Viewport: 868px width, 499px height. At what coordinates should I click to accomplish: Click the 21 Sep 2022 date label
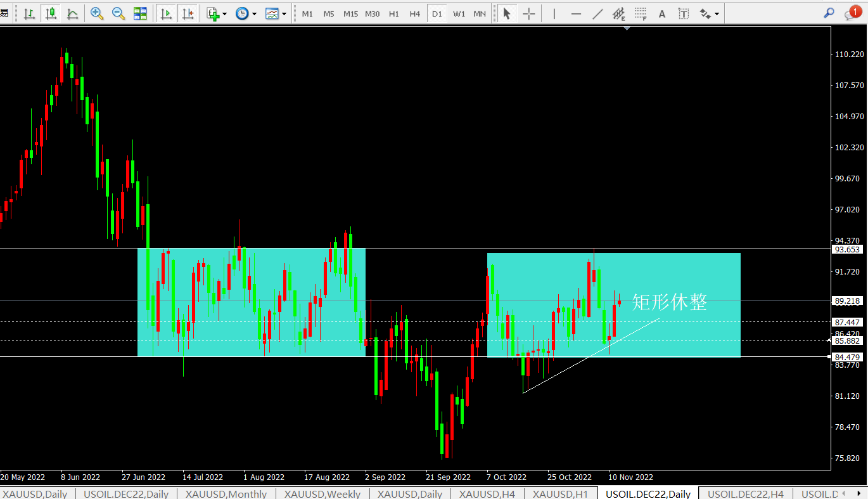[449, 477]
